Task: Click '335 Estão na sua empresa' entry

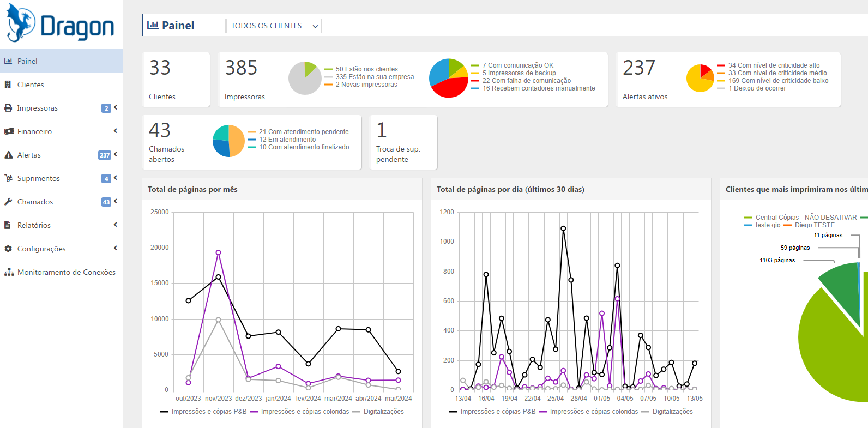Action: [369, 77]
